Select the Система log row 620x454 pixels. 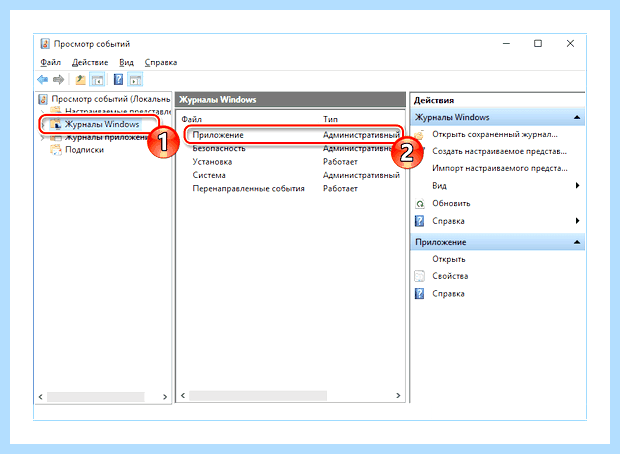(x=293, y=175)
